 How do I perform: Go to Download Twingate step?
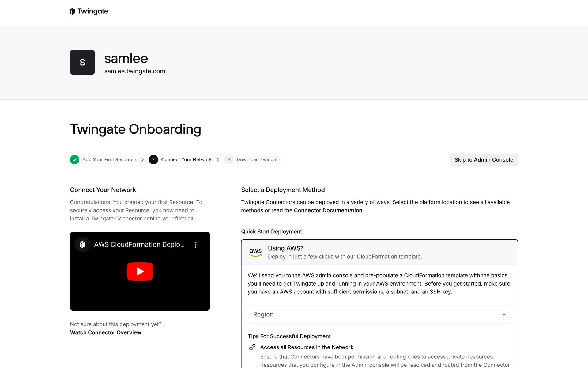pos(258,160)
